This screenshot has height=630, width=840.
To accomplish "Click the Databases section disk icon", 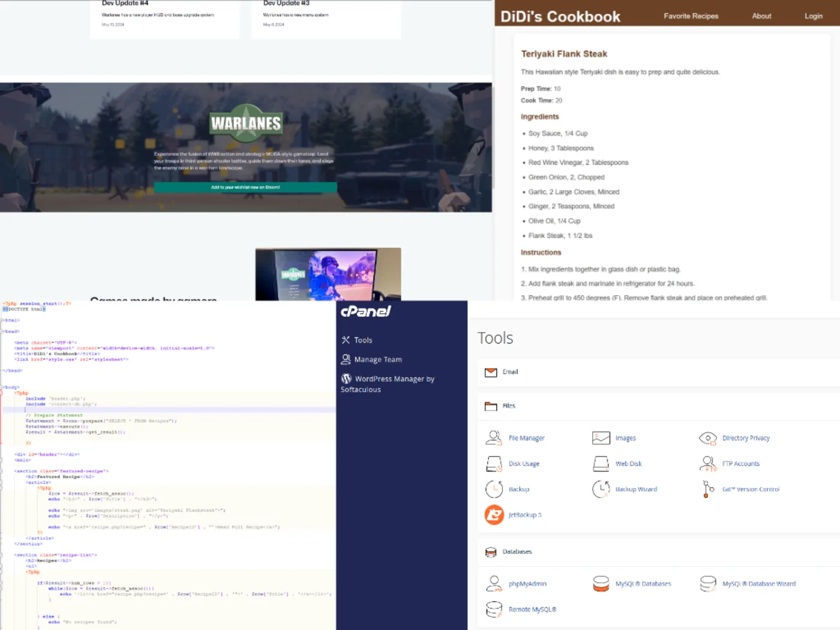I will click(491, 552).
